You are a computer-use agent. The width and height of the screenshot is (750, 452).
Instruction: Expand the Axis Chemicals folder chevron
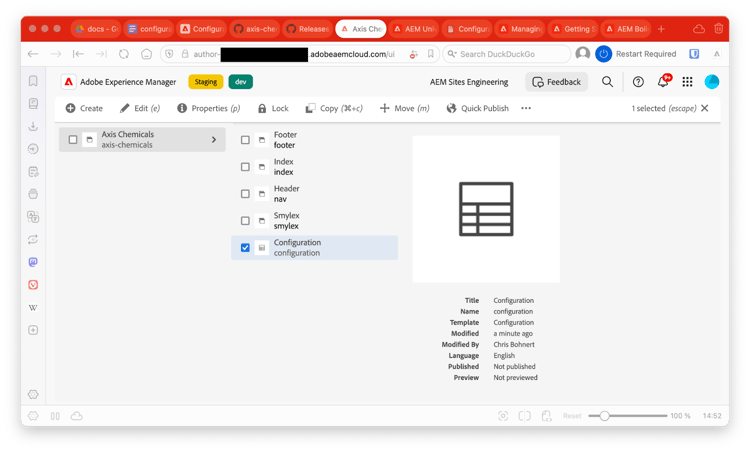click(x=214, y=140)
